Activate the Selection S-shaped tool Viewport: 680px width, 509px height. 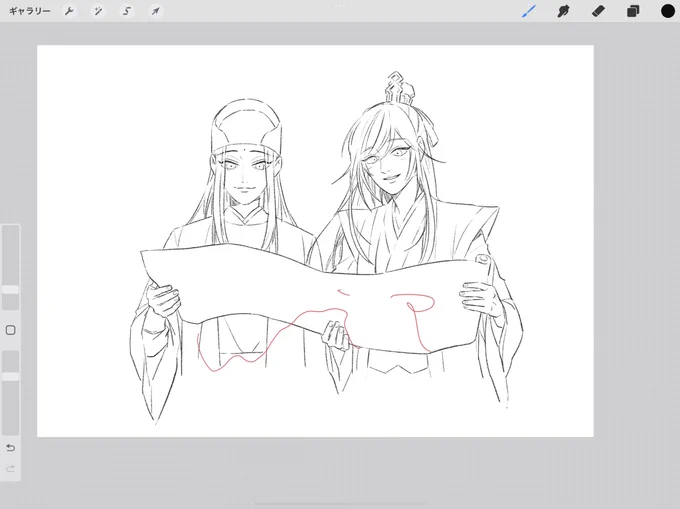click(x=127, y=11)
